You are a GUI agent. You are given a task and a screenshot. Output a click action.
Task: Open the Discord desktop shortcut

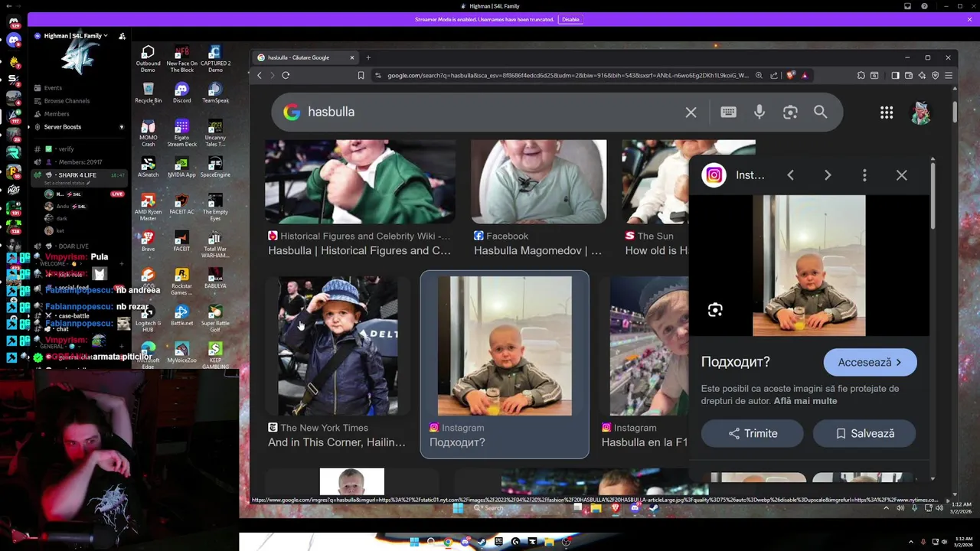pyautogui.click(x=181, y=93)
